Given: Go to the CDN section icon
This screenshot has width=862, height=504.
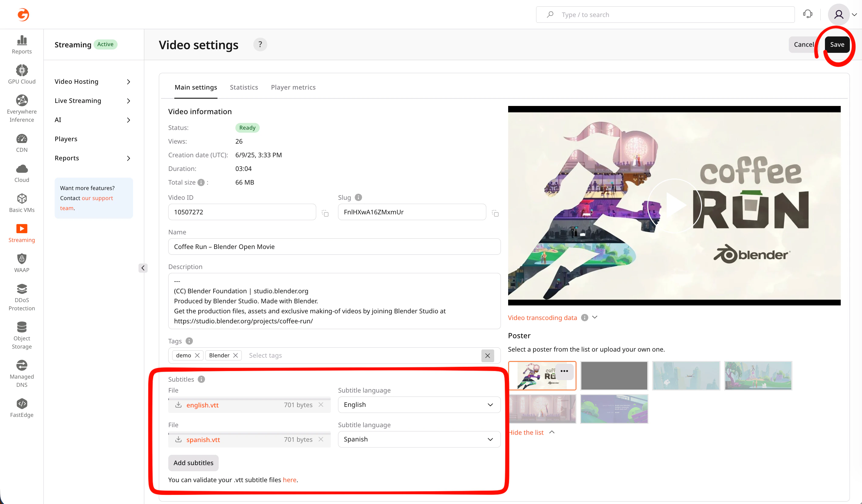Looking at the screenshot, I should pos(22,139).
